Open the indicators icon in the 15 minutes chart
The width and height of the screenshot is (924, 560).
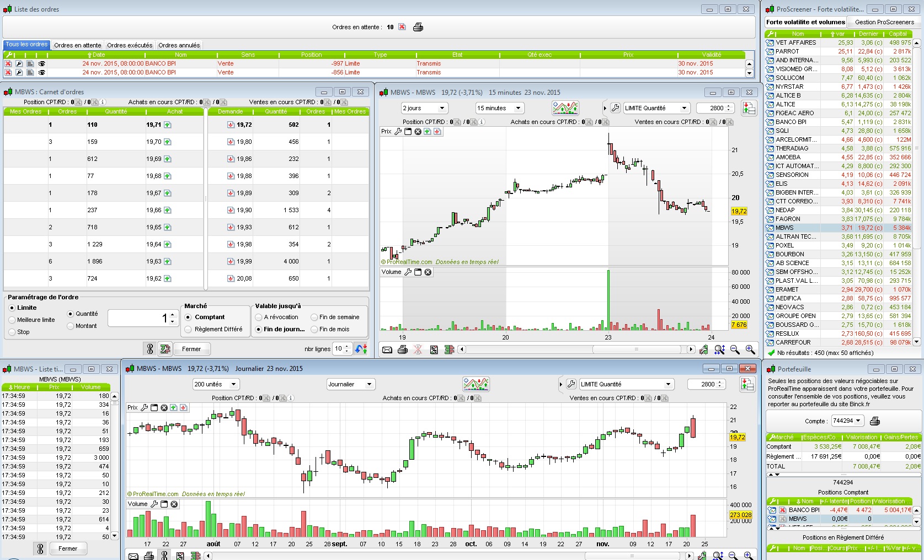[565, 108]
